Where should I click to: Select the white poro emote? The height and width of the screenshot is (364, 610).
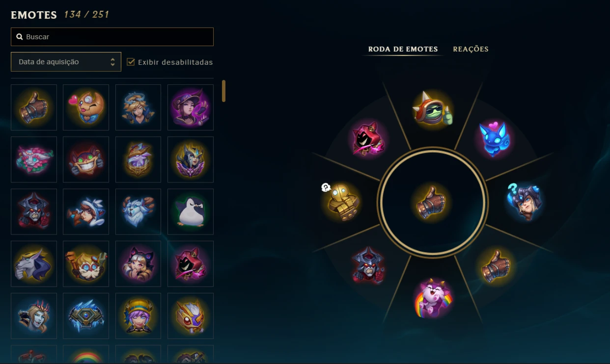(x=138, y=212)
